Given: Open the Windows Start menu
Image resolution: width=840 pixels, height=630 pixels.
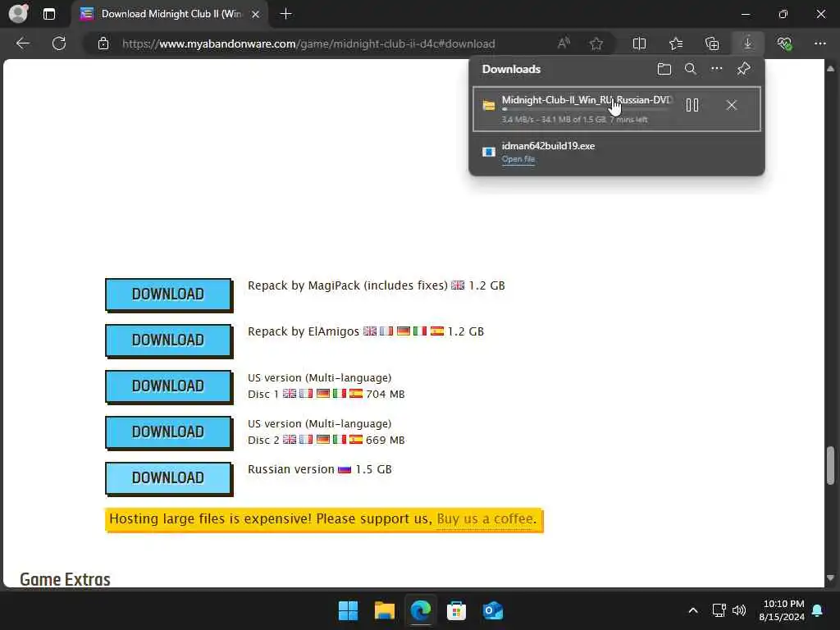Looking at the screenshot, I should [x=348, y=610].
